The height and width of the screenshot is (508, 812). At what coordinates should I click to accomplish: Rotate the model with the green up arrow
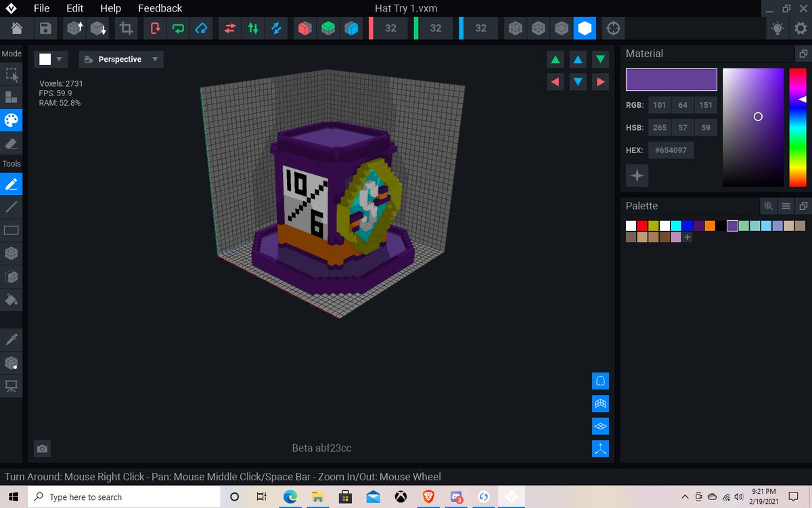click(555, 59)
